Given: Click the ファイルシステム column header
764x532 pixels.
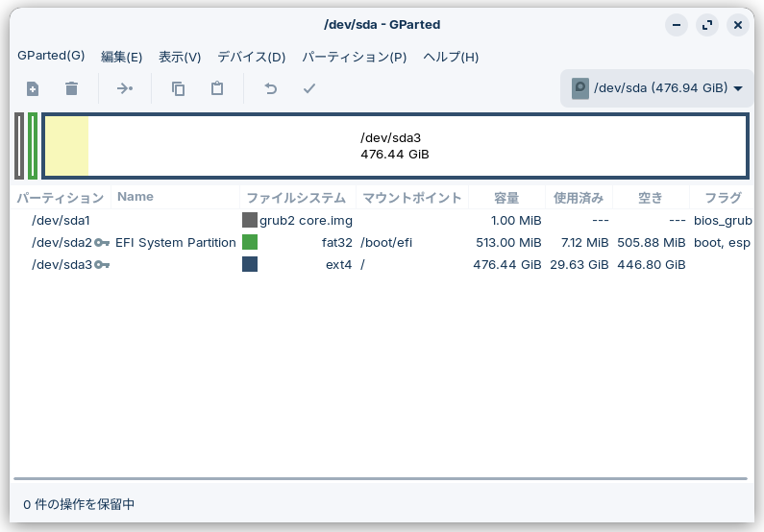Looking at the screenshot, I should 298,197.
